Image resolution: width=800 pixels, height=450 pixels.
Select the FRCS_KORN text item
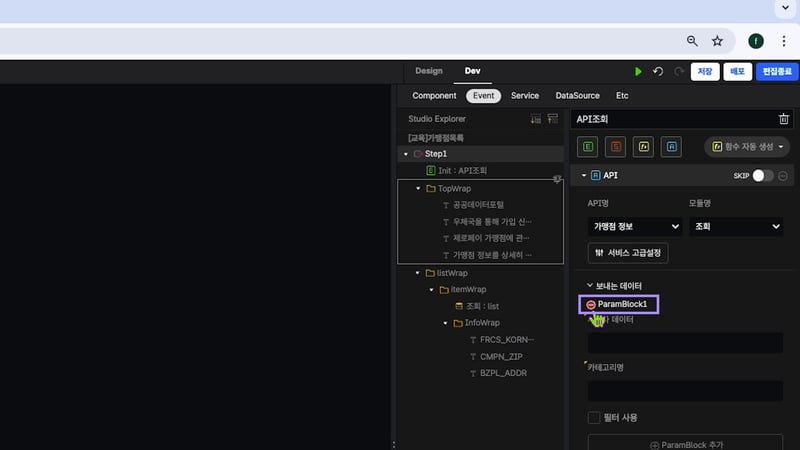point(507,340)
